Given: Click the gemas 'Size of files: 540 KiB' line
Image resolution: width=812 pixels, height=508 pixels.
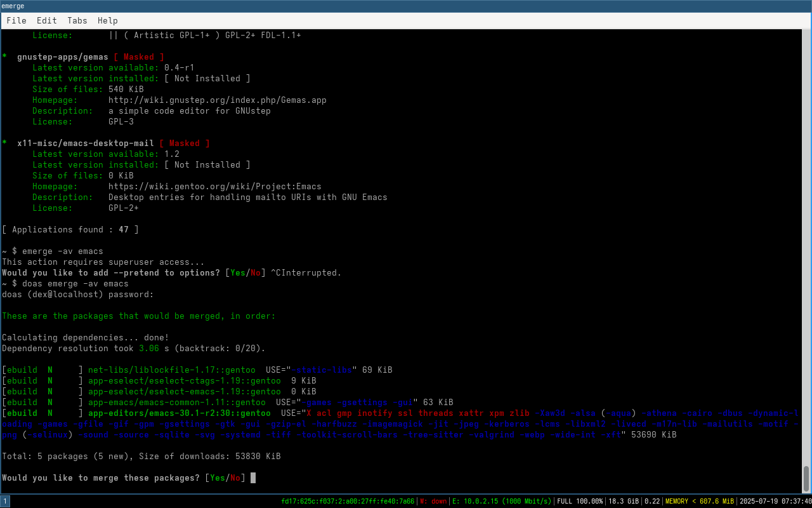Looking at the screenshot, I should tap(88, 89).
